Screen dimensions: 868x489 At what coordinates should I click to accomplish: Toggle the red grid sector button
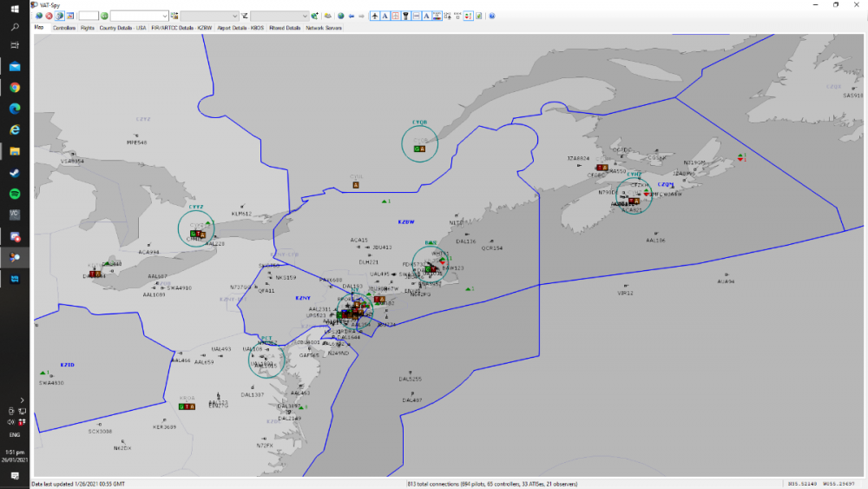click(395, 16)
